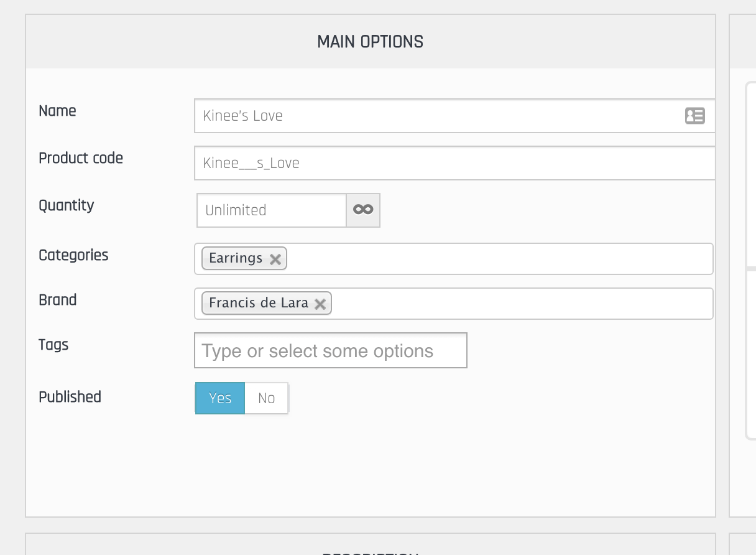Viewport: 756px width, 555px height.
Task: Remove the Earrings category tag
Action: pyautogui.click(x=275, y=259)
